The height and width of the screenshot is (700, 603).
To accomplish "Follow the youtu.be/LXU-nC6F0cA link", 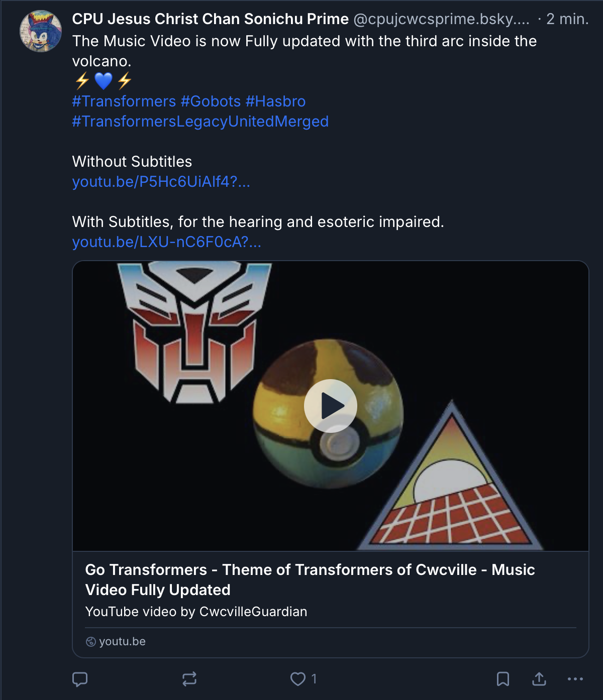I will click(x=167, y=242).
